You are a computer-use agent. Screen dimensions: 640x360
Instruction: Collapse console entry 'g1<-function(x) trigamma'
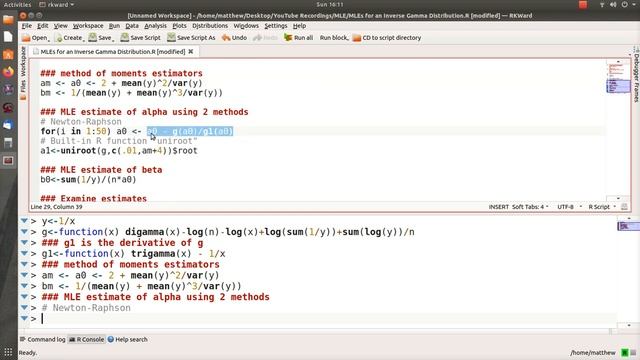[x=24, y=253]
